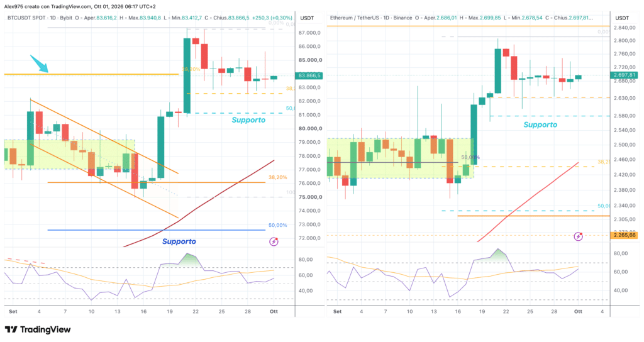Click the 80,00 RSI axis label on BTC chart
Screen dimensions: 644x342
point(306,260)
